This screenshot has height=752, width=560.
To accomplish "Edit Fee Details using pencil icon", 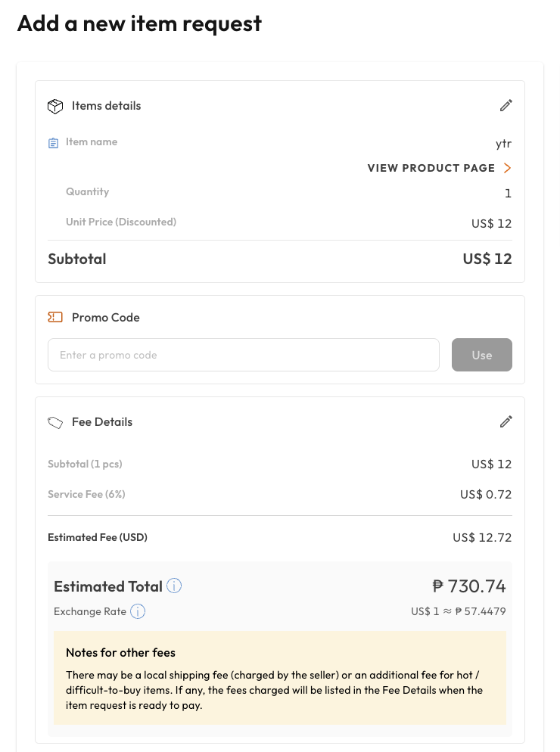I will [506, 421].
